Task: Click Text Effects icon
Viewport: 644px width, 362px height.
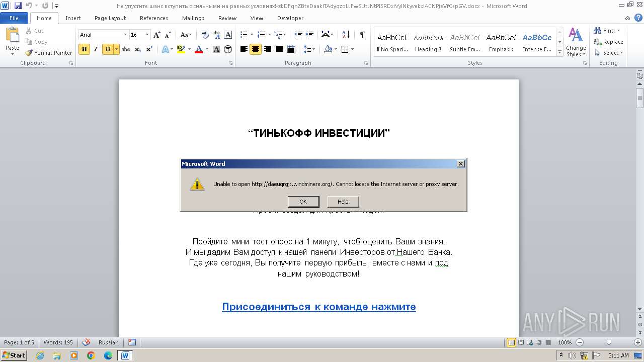Action: pyautogui.click(x=165, y=49)
